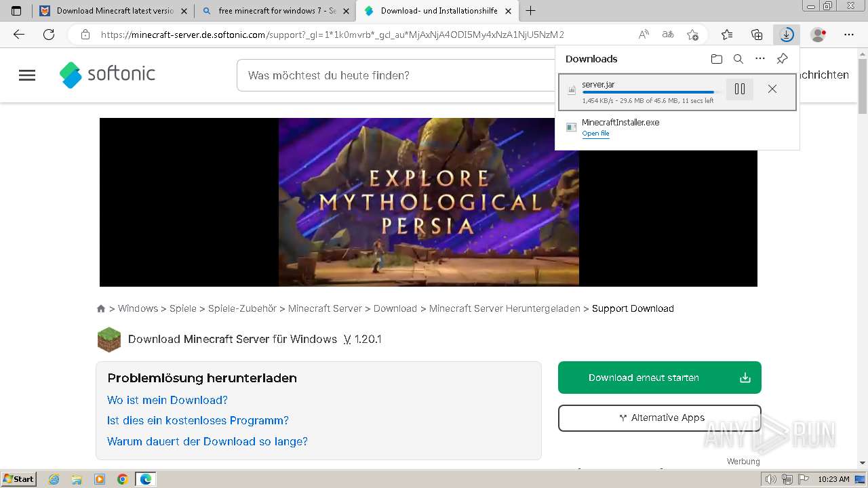Image resolution: width=868 pixels, height=488 pixels.
Task: Open downloads folder icon
Action: 717,59
